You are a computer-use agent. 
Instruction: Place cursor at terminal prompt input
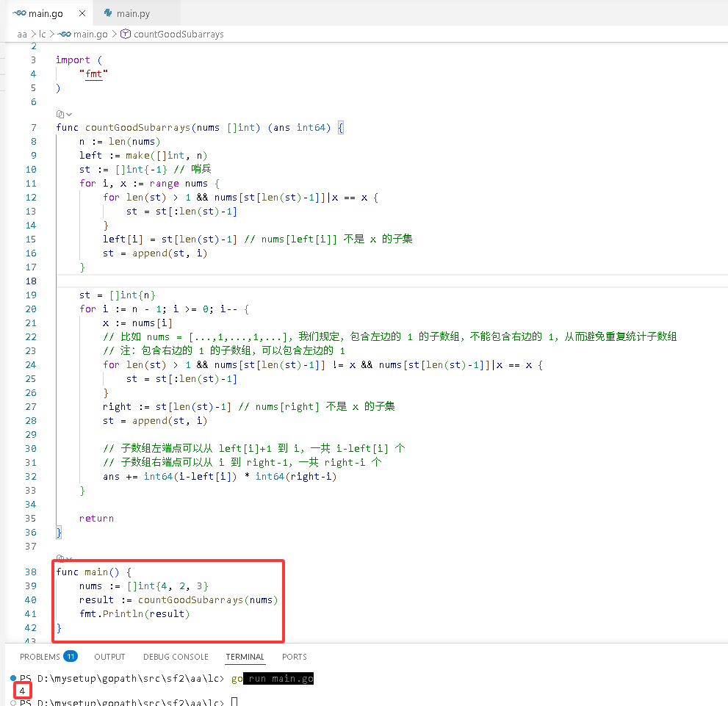(x=234, y=702)
